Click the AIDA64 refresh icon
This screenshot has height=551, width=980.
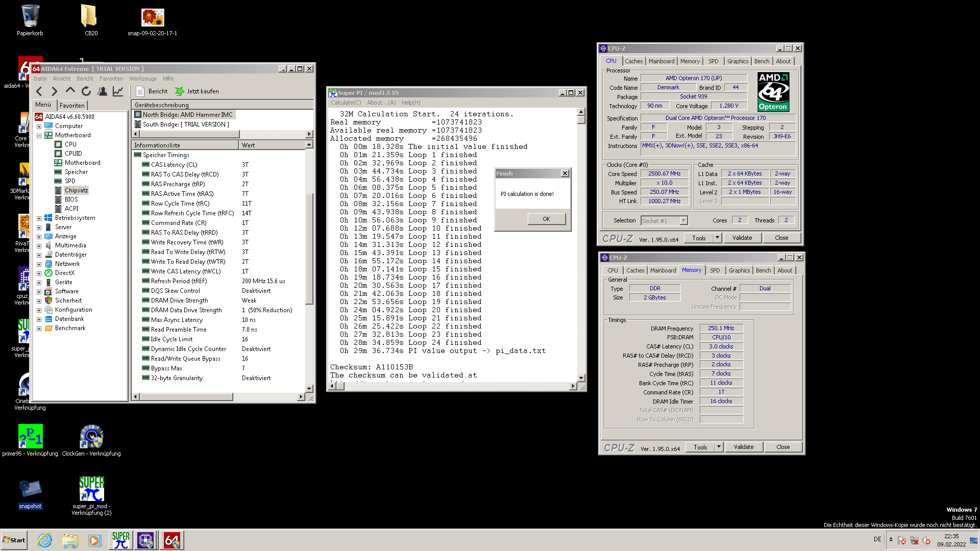click(x=86, y=91)
